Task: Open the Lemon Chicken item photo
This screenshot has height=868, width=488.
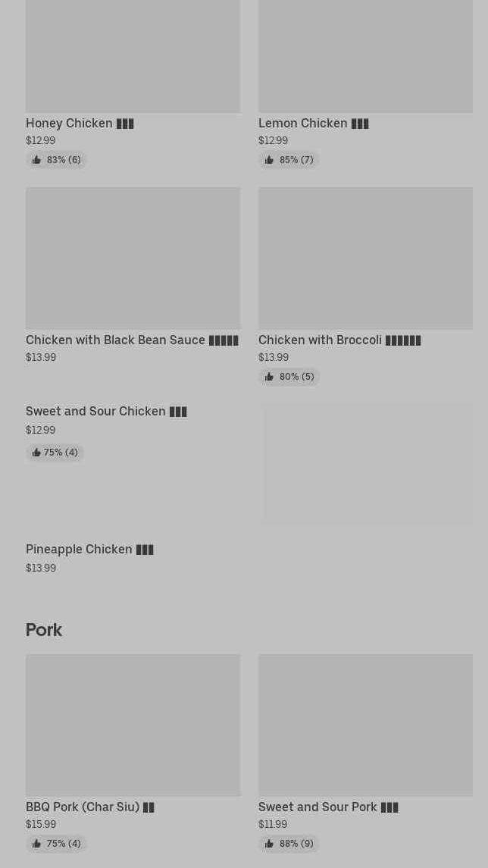Action: click(366, 56)
